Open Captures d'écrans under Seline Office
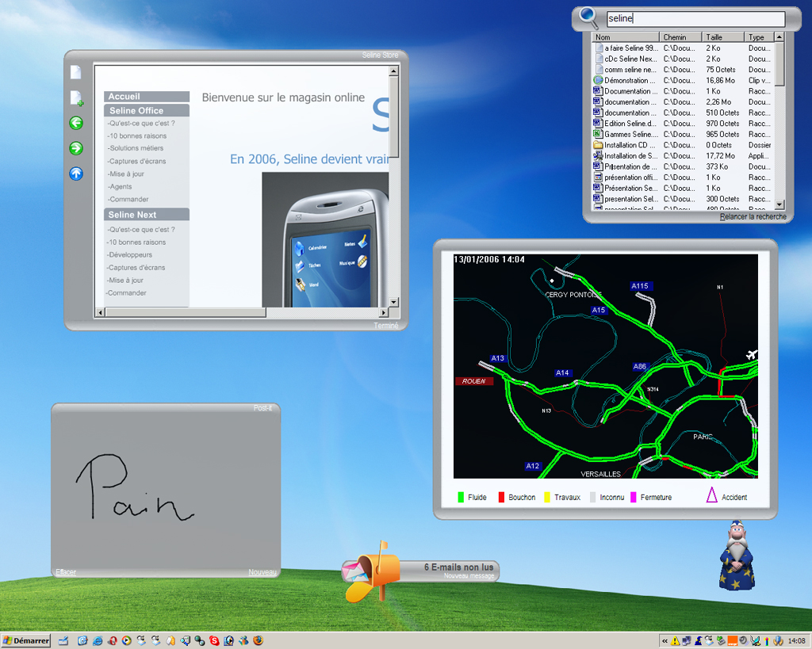Viewport: 812px width, 649px height. tap(136, 161)
